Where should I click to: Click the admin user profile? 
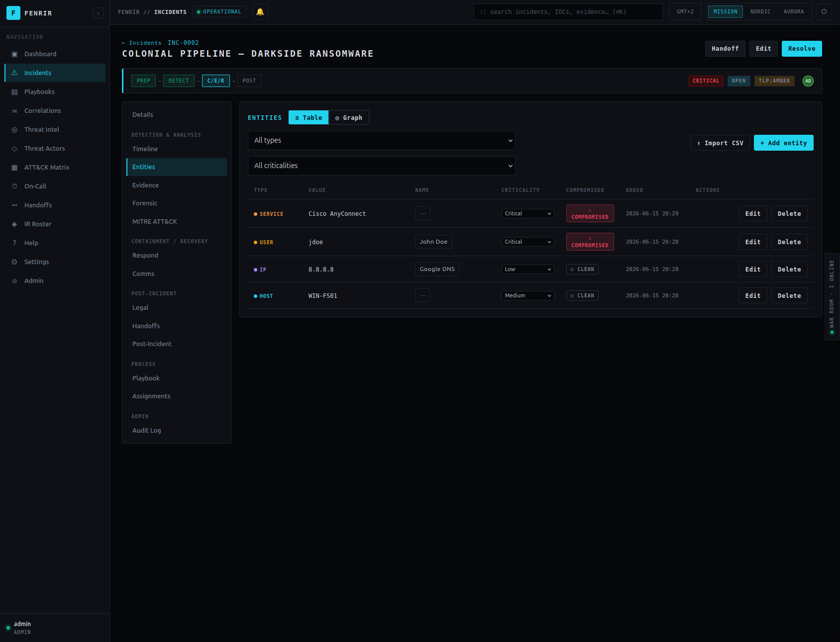55,628
